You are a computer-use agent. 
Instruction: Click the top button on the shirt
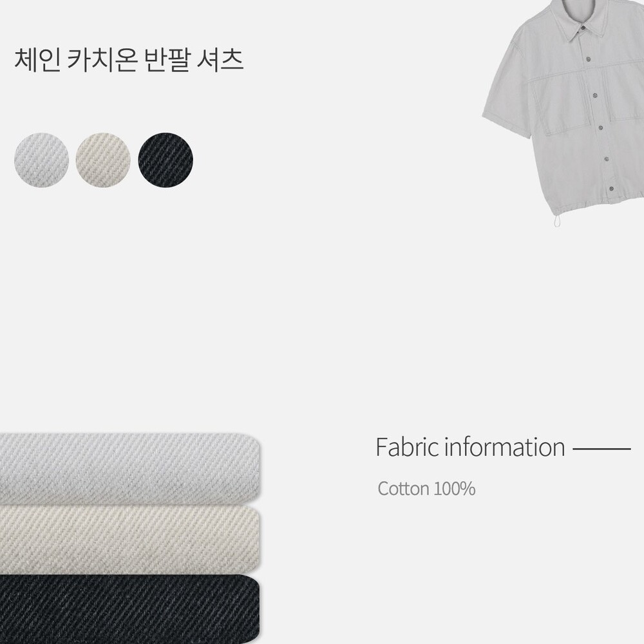tap(583, 28)
